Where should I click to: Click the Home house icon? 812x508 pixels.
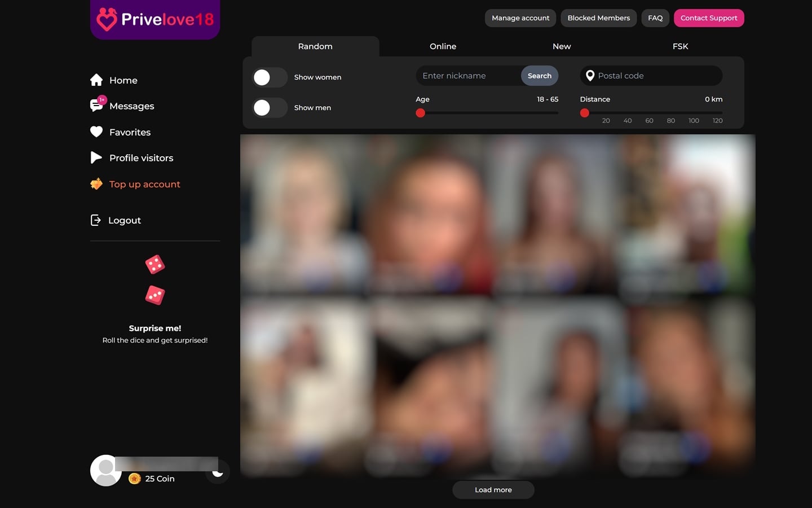pos(96,80)
